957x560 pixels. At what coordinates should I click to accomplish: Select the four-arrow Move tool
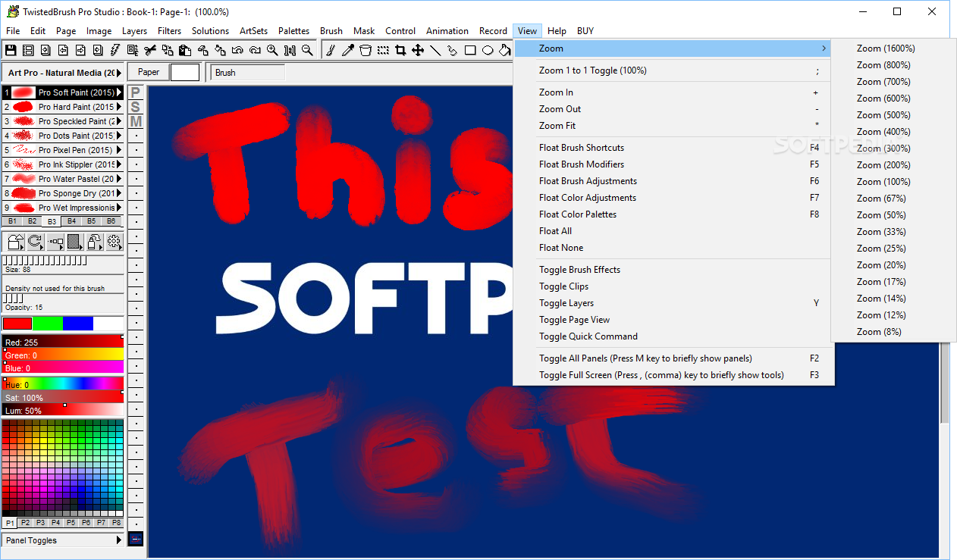tap(418, 51)
